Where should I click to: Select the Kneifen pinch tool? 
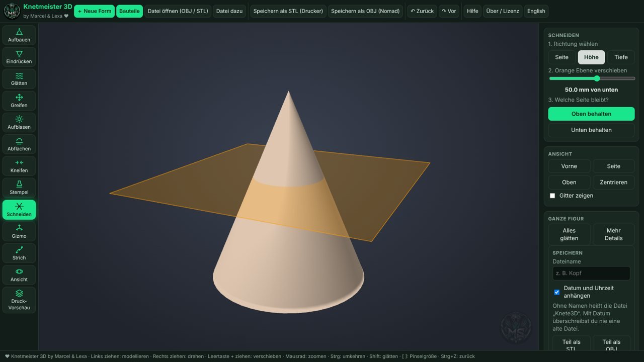click(x=19, y=166)
